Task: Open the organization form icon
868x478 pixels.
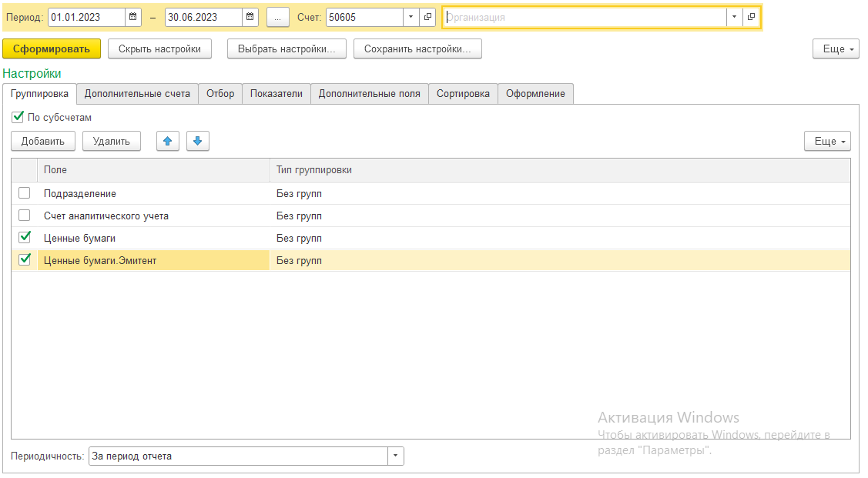Action: pos(752,17)
